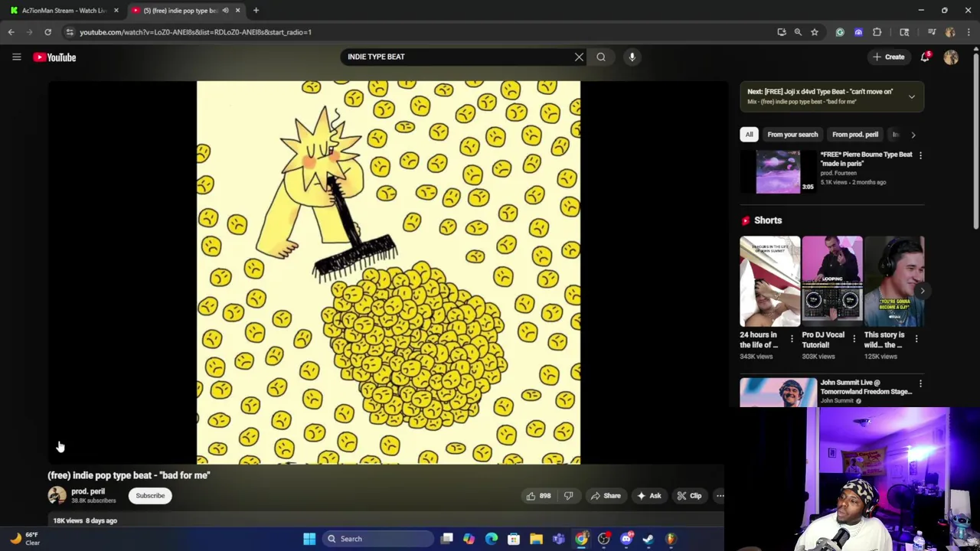View site information icon in address bar
Image resolution: width=980 pixels, height=551 pixels.
click(x=70, y=32)
